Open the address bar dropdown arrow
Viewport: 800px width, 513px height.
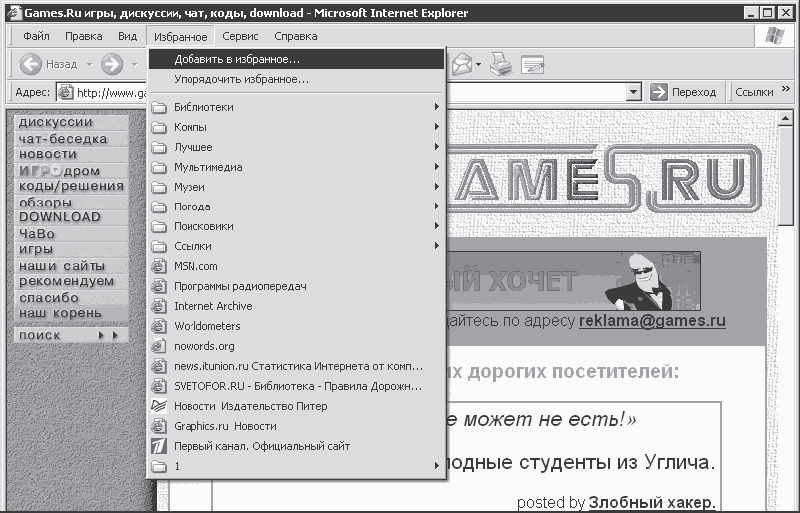click(x=633, y=92)
